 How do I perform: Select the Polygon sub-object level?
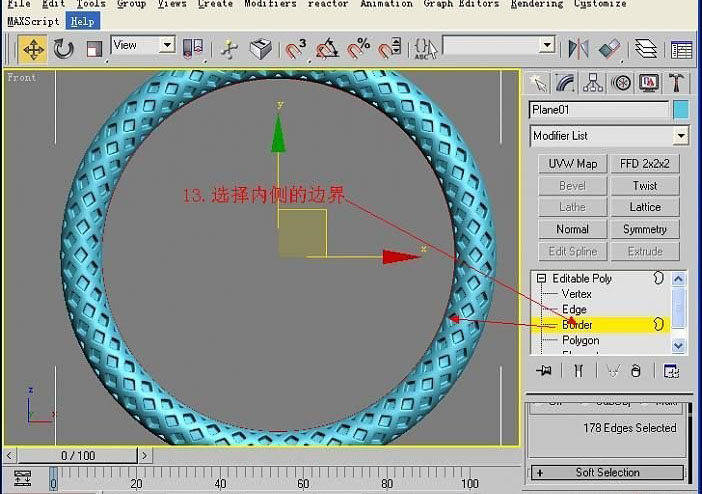coord(580,340)
